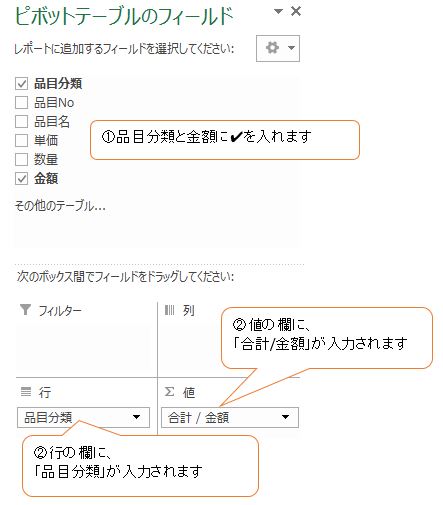Open the 合計 / 金額 value dropdown

(285, 417)
